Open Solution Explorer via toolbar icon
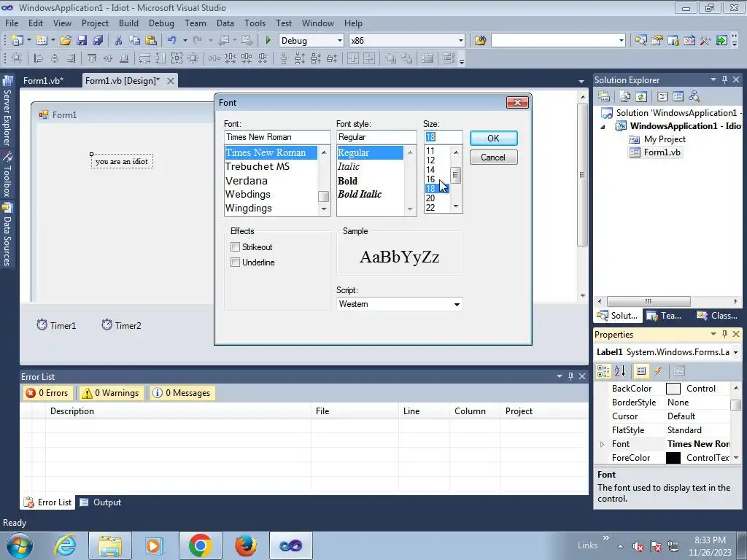747x560 pixels. click(640, 41)
